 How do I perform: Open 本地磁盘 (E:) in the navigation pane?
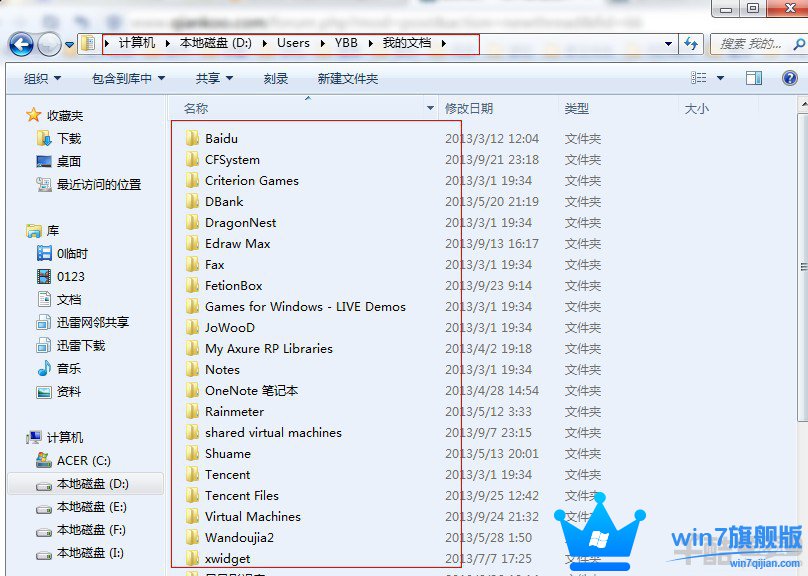click(81, 507)
